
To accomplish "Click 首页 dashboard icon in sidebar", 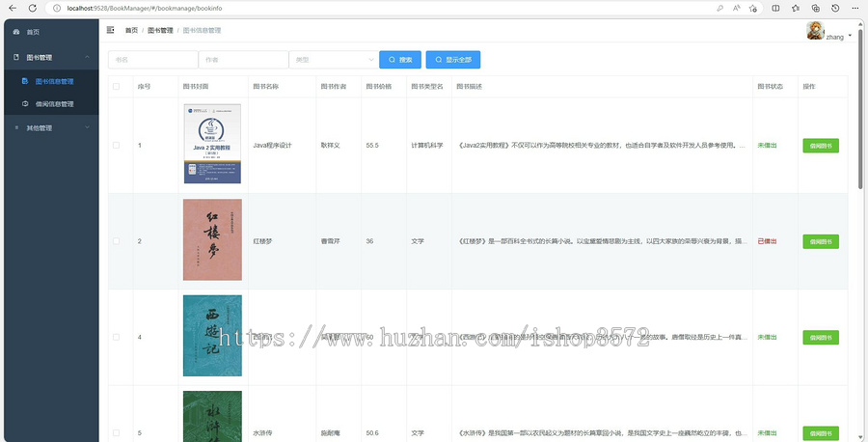I will pyautogui.click(x=16, y=32).
